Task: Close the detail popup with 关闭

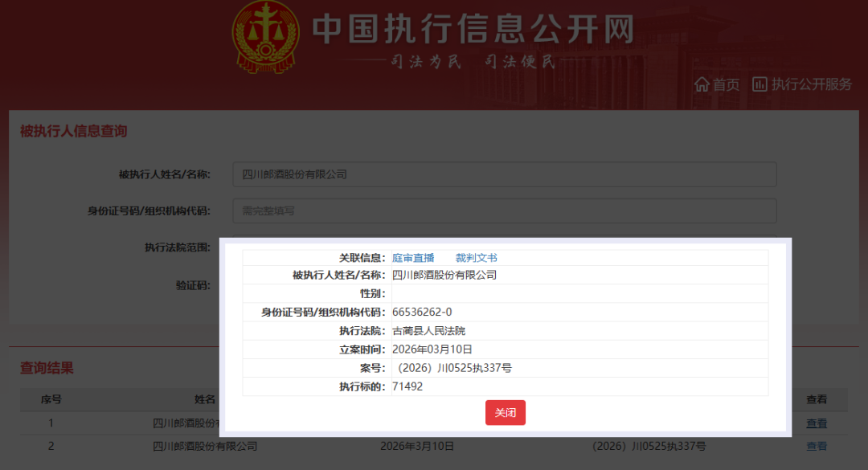Action: pyautogui.click(x=505, y=412)
